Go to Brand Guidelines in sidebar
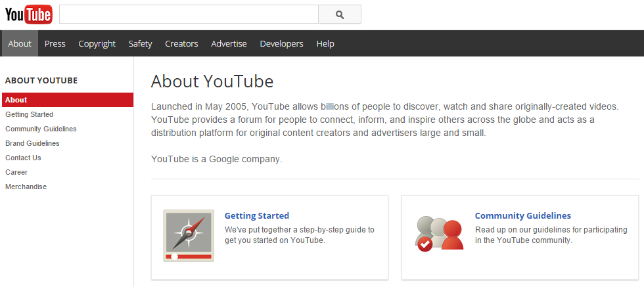Image resolution: width=644 pixels, height=287 pixels. [x=32, y=143]
